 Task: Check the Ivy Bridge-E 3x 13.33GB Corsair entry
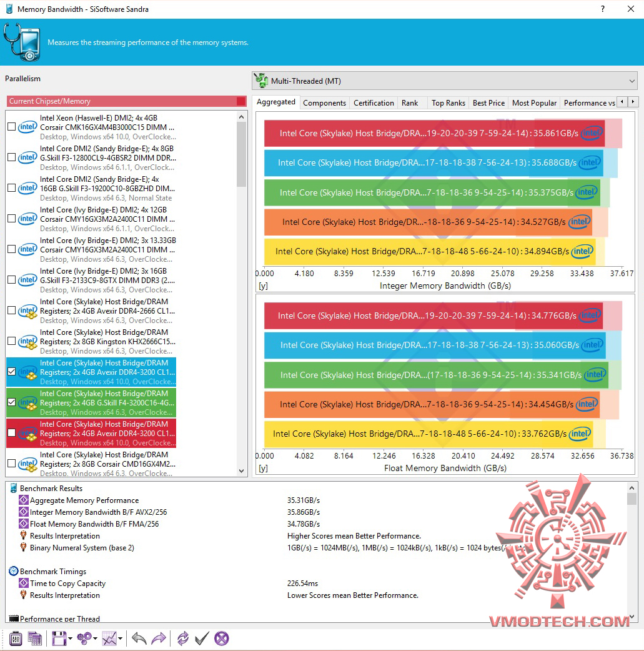[x=12, y=249]
